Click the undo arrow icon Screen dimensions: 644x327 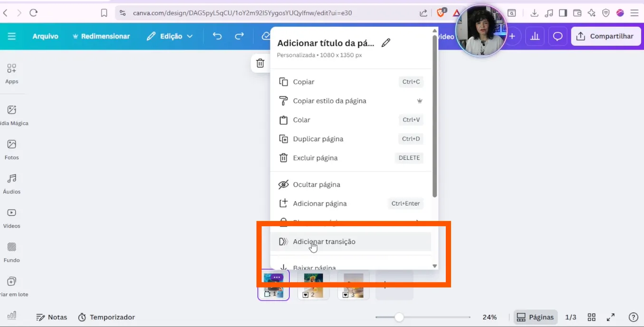pos(217,36)
